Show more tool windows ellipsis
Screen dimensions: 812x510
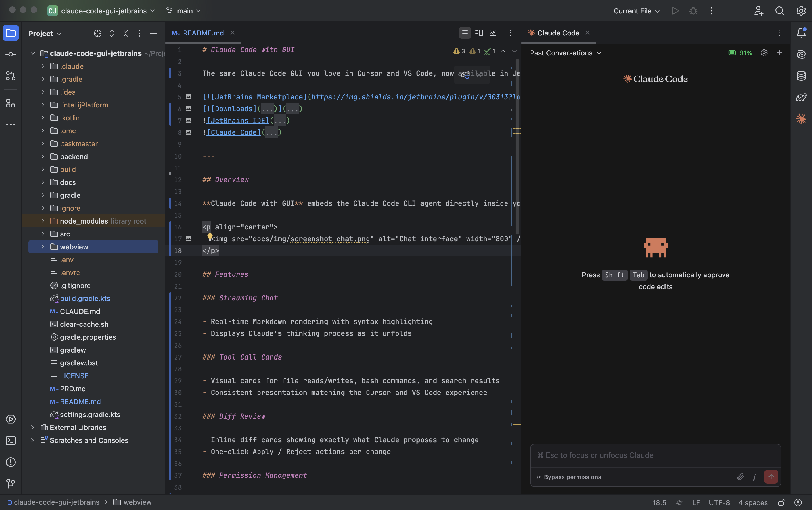point(11,125)
